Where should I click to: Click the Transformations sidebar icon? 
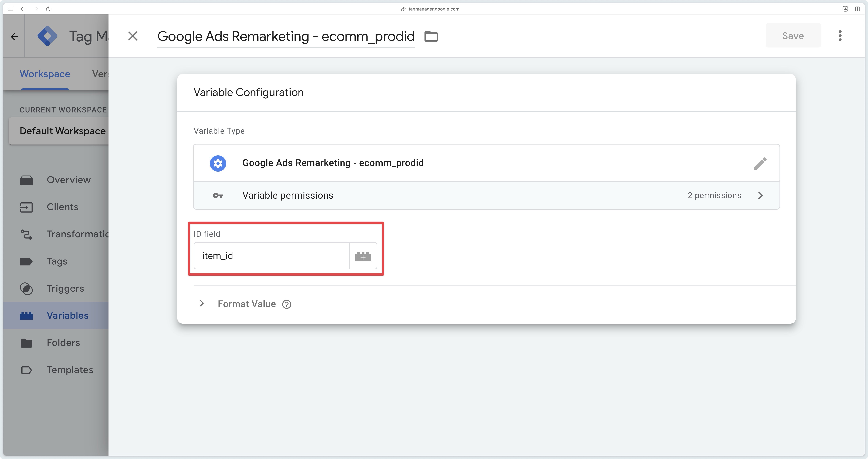click(x=26, y=234)
